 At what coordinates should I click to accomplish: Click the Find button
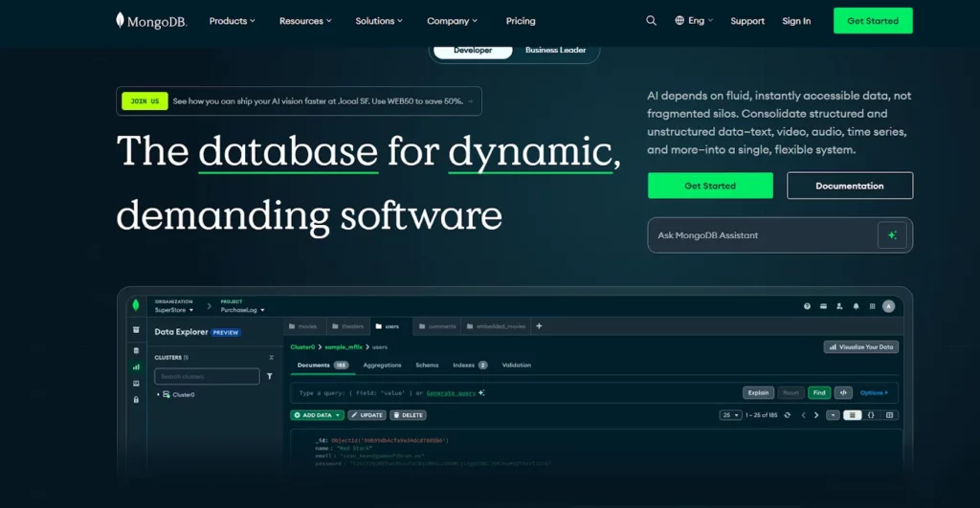click(819, 392)
